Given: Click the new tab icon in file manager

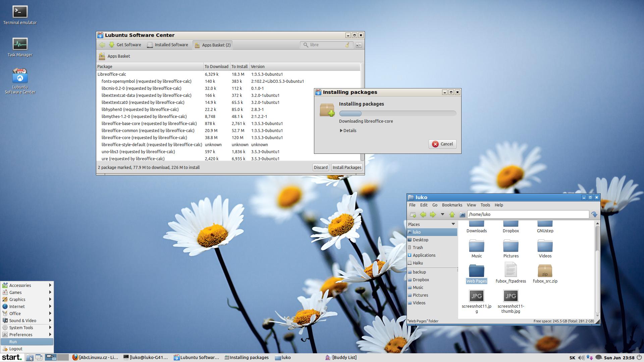Looking at the screenshot, I should (x=413, y=215).
